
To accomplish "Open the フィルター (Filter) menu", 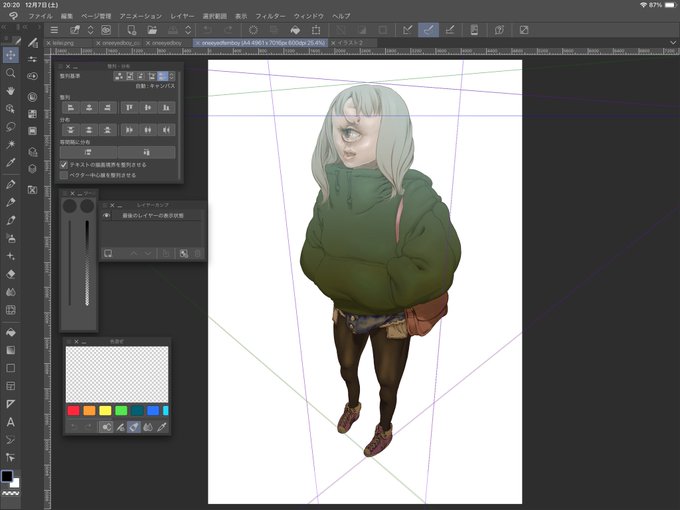I will pyautogui.click(x=271, y=16).
